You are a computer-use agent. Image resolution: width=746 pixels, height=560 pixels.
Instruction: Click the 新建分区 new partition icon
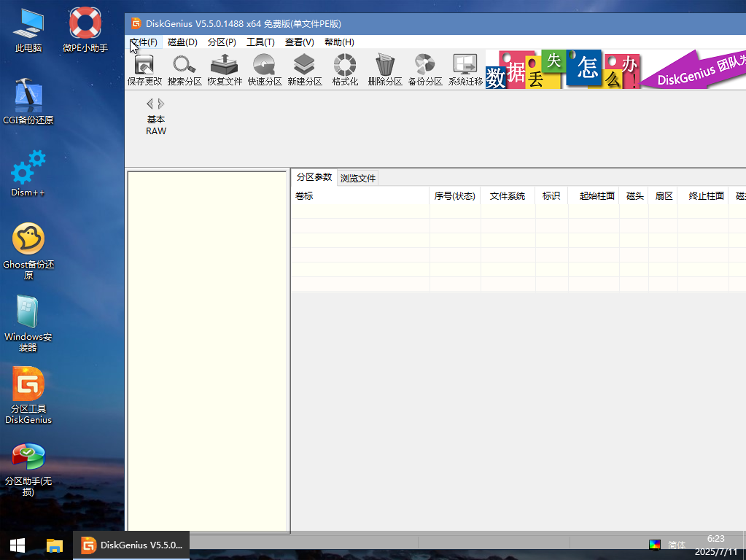[305, 70]
